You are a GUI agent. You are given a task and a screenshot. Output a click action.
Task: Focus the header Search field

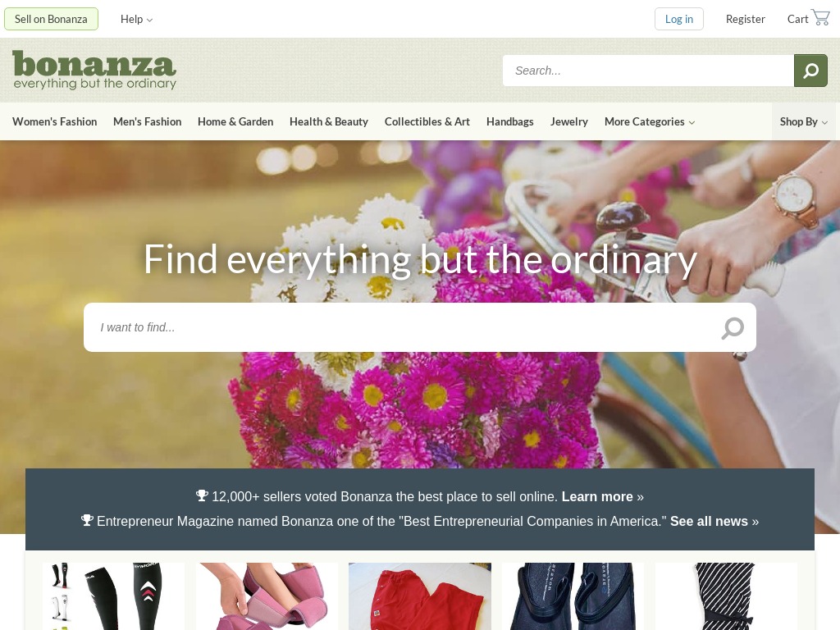pyautogui.click(x=648, y=71)
